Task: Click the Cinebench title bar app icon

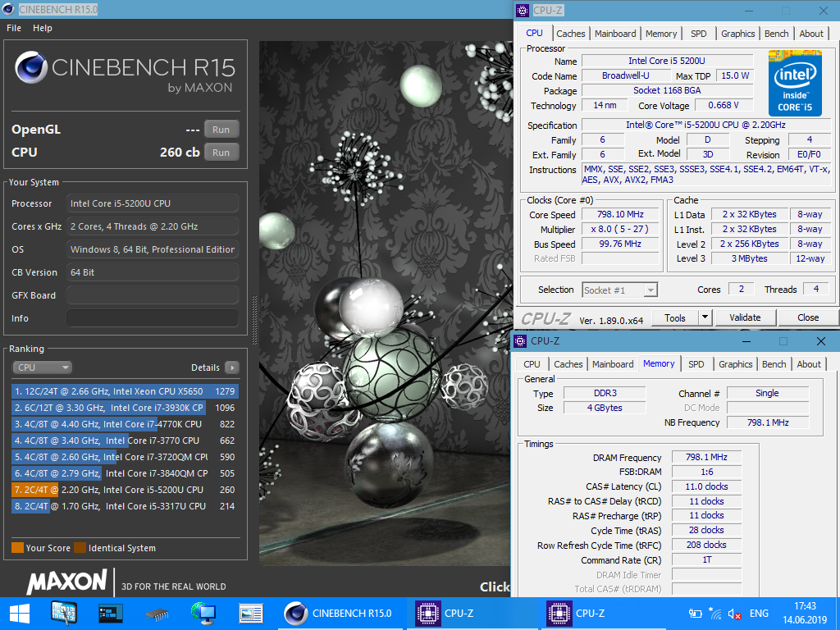Action: [8, 9]
